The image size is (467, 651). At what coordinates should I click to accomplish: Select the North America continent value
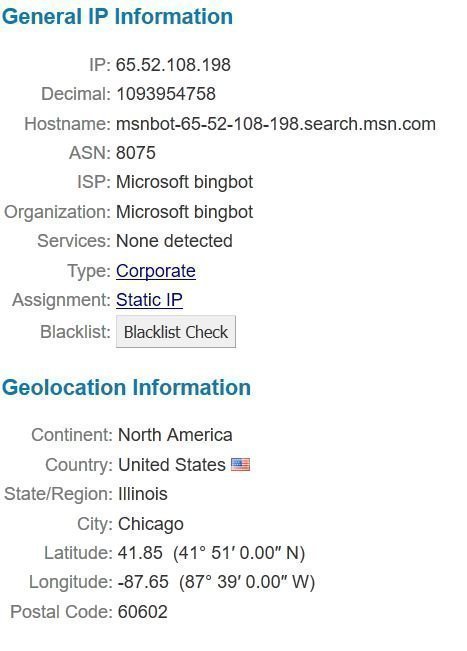coord(175,435)
